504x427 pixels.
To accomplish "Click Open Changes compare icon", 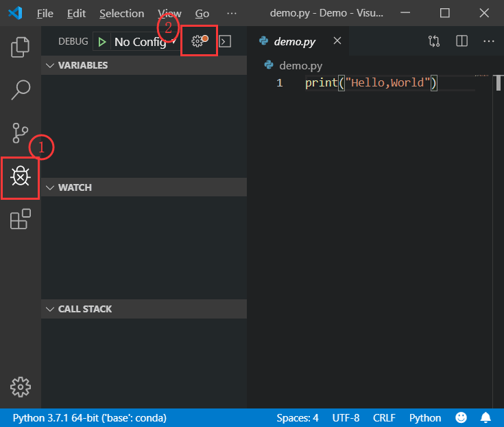I will (434, 41).
